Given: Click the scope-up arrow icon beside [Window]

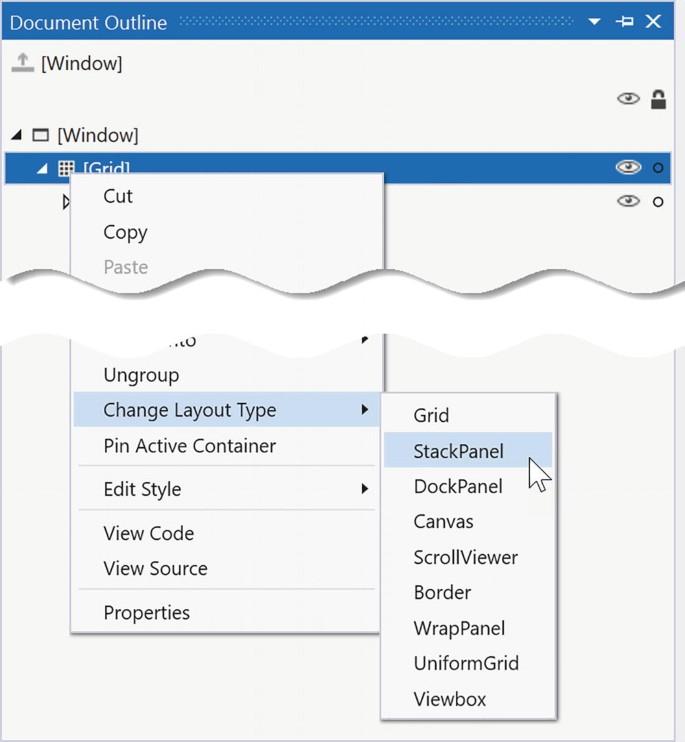Looking at the screenshot, I should tap(22, 63).
